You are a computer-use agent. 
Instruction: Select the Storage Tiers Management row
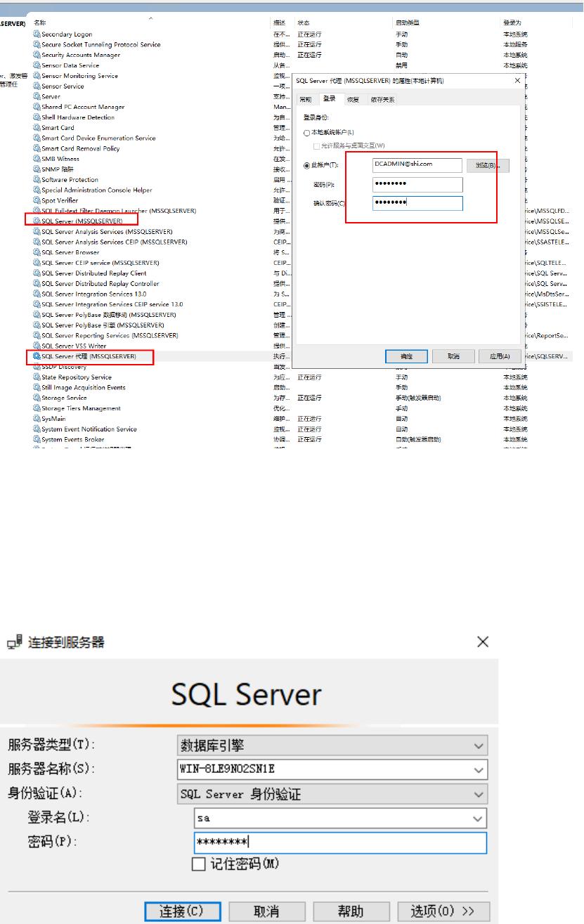point(81,408)
